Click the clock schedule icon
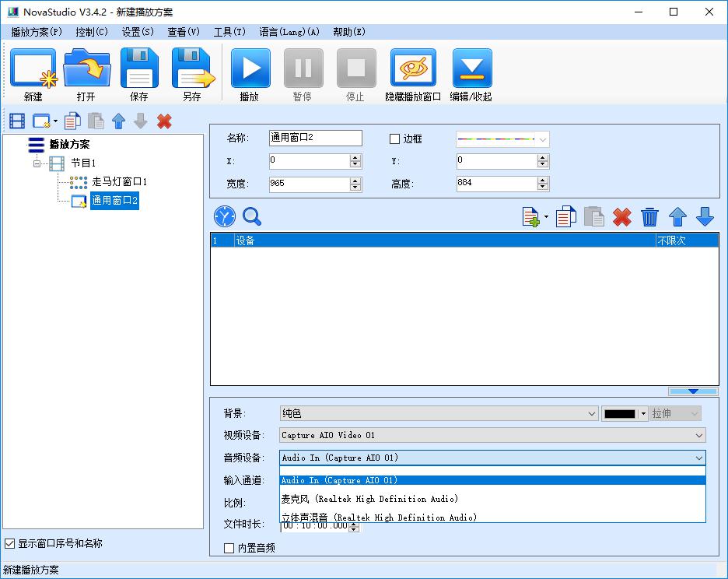This screenshot has width=728, height=579. [x=224, y=216]
